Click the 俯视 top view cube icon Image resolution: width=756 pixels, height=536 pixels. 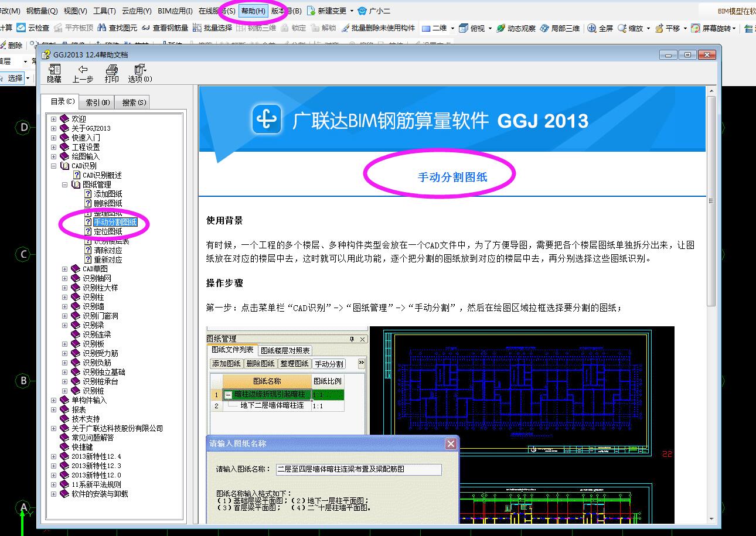pos(464,28)
